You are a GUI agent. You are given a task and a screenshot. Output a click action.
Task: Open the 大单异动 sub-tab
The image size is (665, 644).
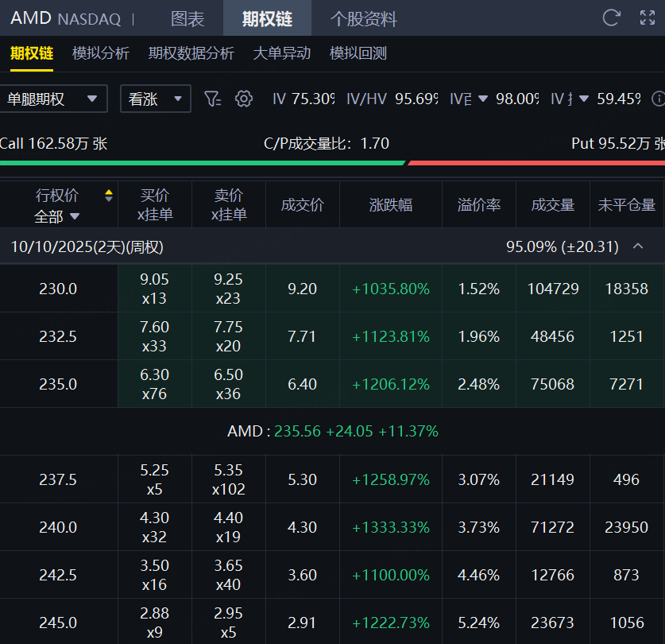pos(281,53)
